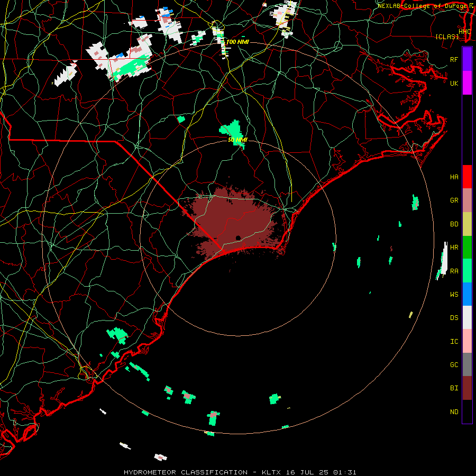Click the HA legend label
Screen dimensions: 476x476
tap(454, 177)
